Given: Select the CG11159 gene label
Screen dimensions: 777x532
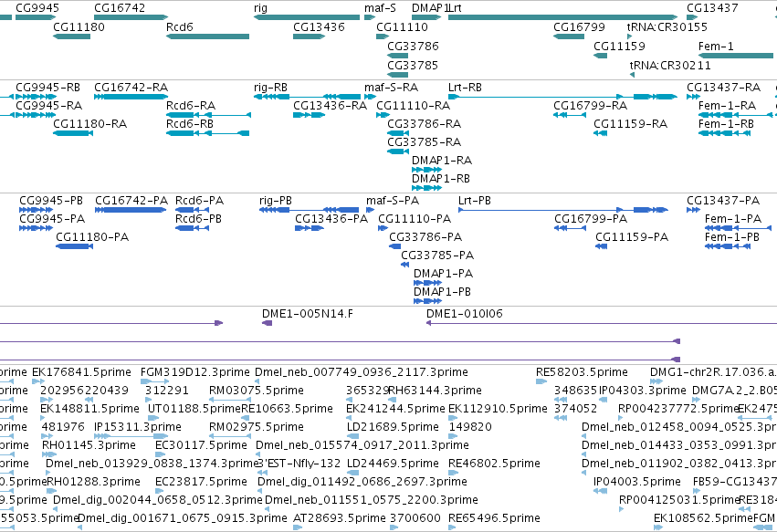Looking at the screenshot, I should click(x=619, y=46).
